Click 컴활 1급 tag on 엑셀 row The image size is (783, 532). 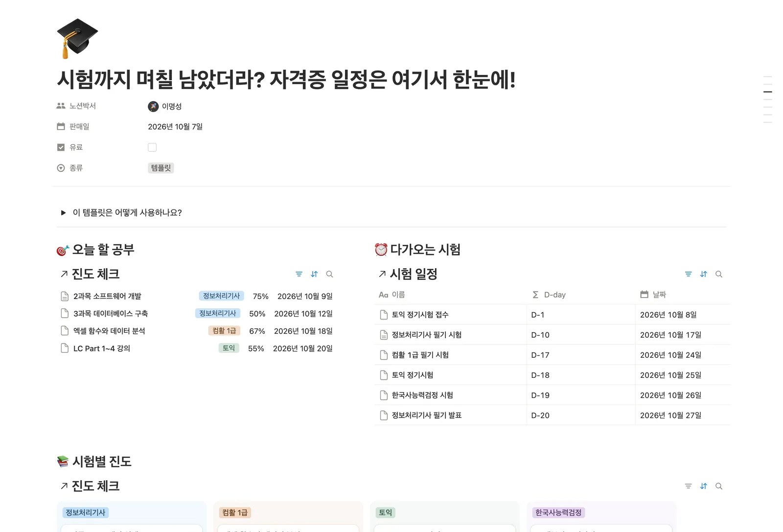[224, 331]
